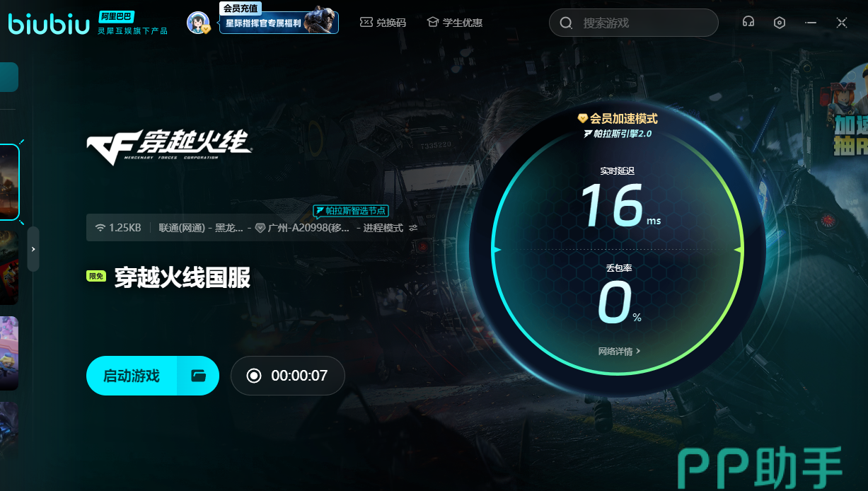This screenshot has height=491, width=868.
Task: Expand the left game sidebar arrow
Action: tap(33, 249)
